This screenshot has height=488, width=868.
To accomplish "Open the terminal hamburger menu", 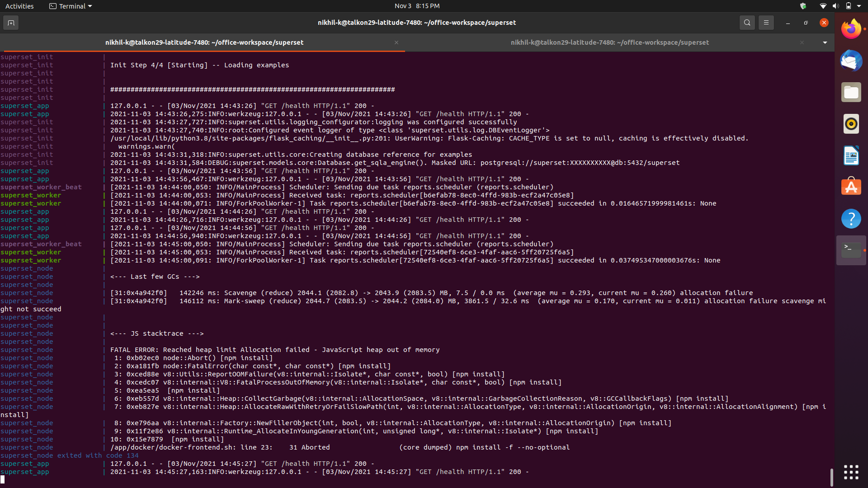I will (x=766, y=23).
